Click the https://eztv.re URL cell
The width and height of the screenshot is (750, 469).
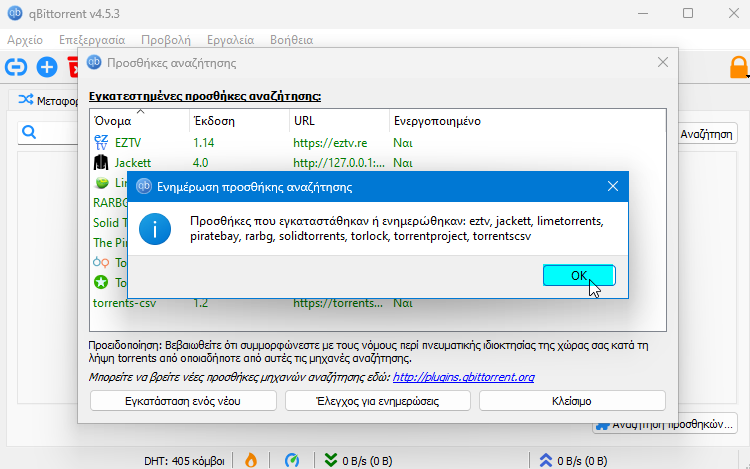[330, 142]
